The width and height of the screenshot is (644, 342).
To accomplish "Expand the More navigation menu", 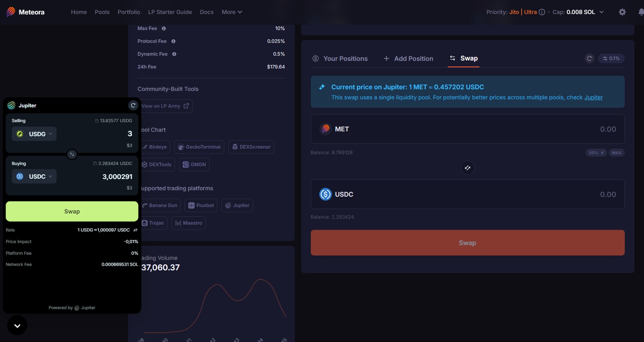I will click(232, 12).
